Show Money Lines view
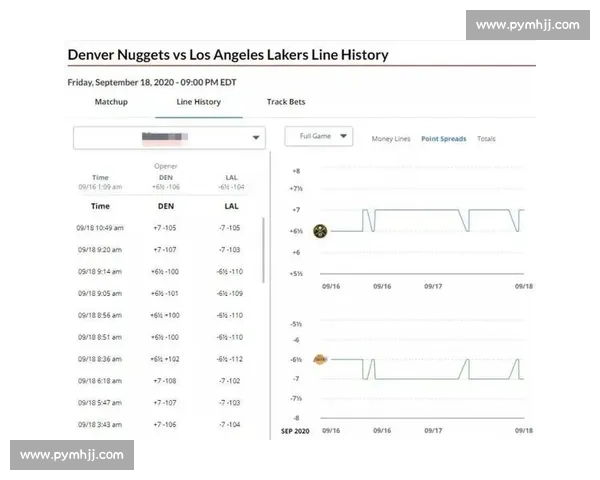The image size is (600, 480). click(391, 139)
